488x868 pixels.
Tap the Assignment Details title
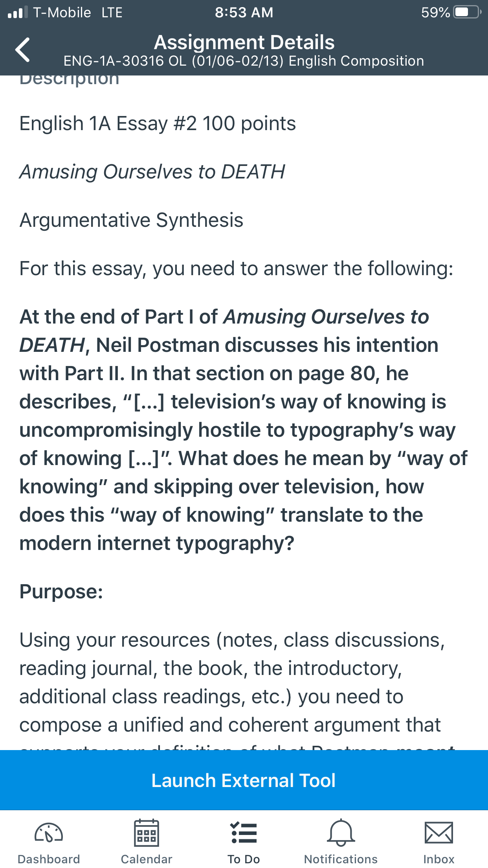point(244,42)
